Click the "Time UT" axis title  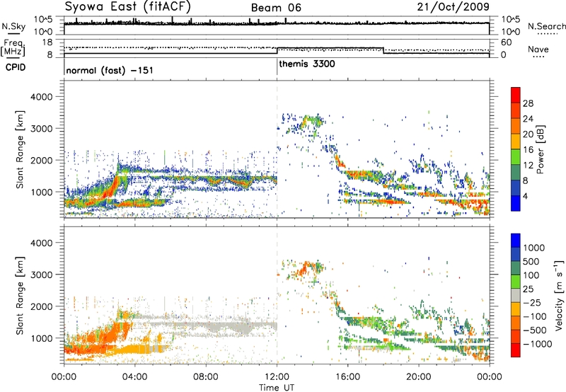pos(277,388)
